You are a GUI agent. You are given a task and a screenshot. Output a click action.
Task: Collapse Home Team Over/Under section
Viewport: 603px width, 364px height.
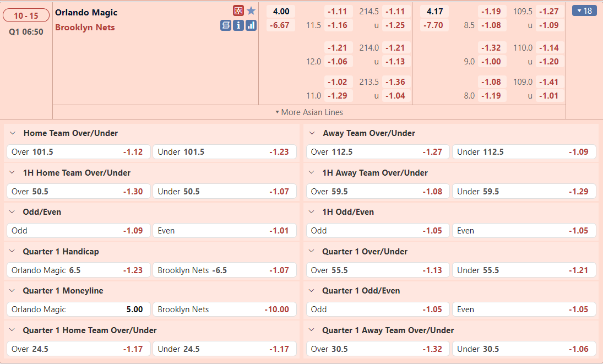click(x=13, y=133)
